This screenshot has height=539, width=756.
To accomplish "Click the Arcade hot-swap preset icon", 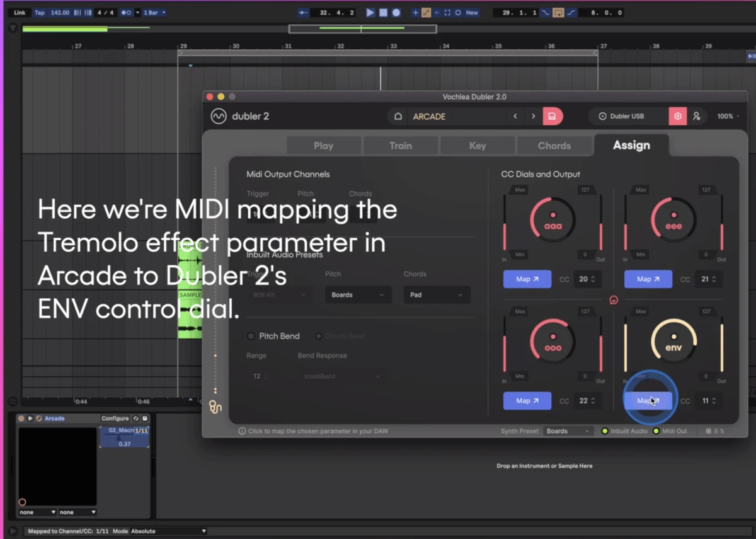I will tap(136, 419).
